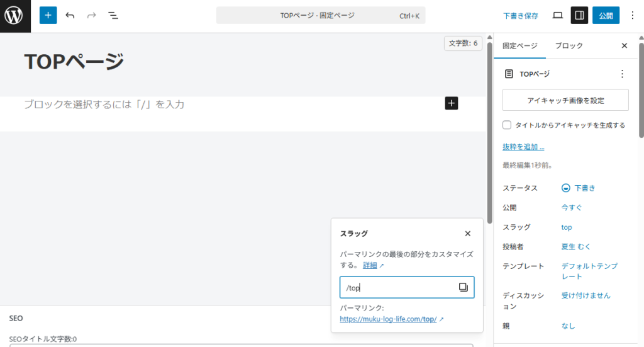
Task: Toggle the settings sidebar panel icon
Action: point(579,15)
